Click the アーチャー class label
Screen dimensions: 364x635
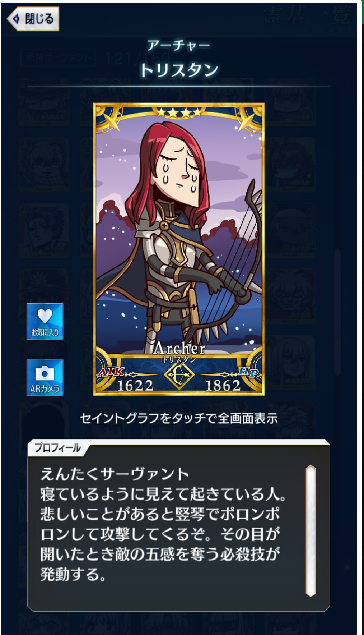pos(178,45)
